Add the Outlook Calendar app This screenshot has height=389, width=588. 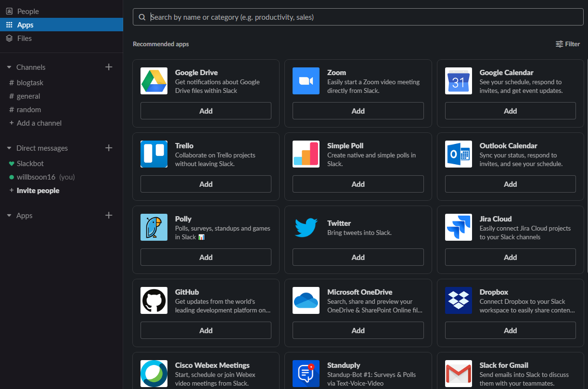coord(511,184)
